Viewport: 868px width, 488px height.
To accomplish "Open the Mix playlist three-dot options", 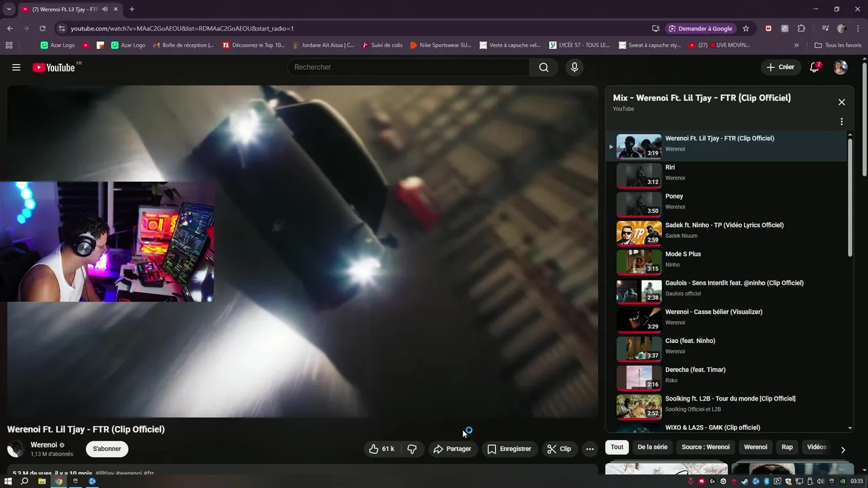I will pyautogui.click(x=842, y=122).
